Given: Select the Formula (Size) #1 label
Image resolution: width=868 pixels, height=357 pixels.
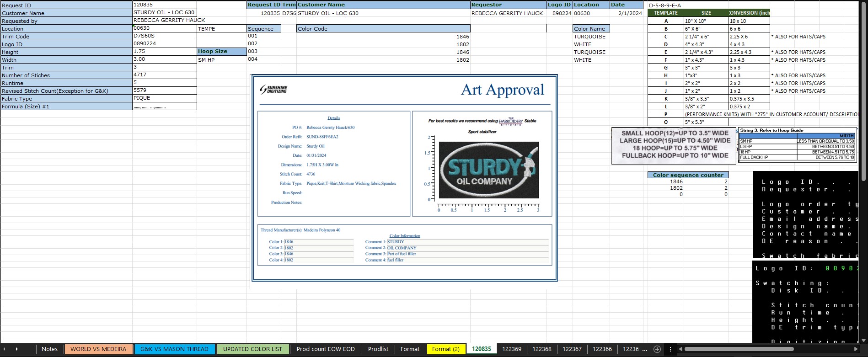Looking at the screenshot, I should point(66,107).
